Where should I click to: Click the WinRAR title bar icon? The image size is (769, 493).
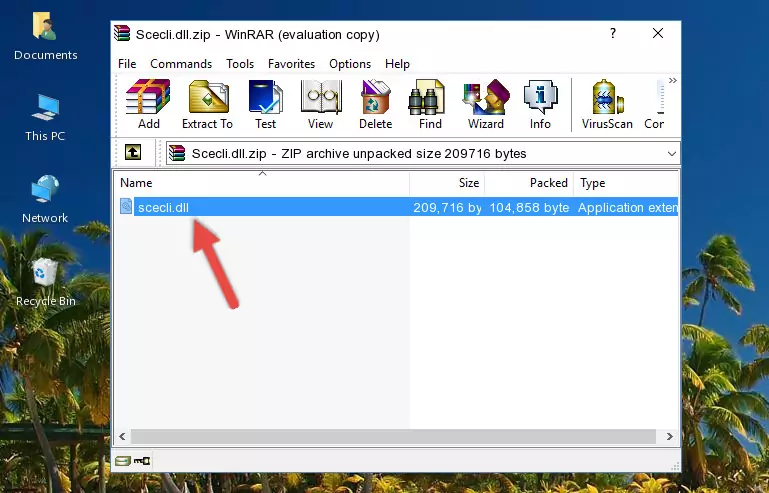(122, 33)
